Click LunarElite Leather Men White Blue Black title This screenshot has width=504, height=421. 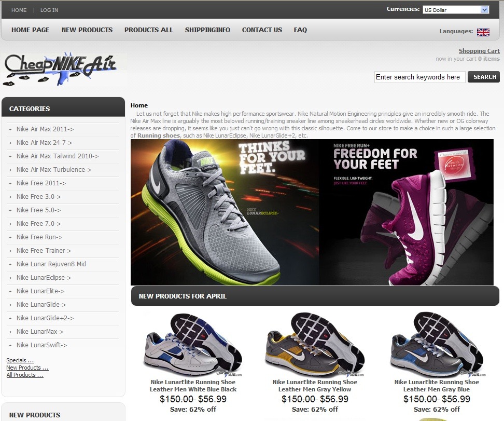coord(193,386)
